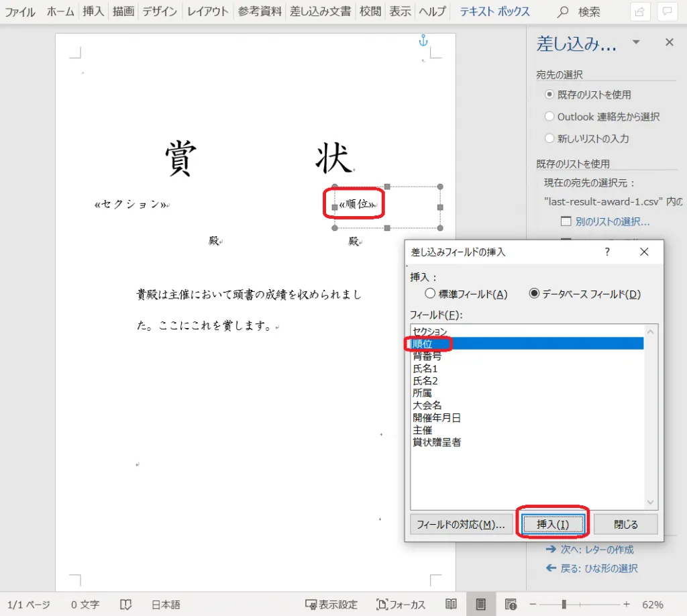Screen dimensions: 687x616
Task: Select 氏名1 in the field list
Action: point(425,368)
